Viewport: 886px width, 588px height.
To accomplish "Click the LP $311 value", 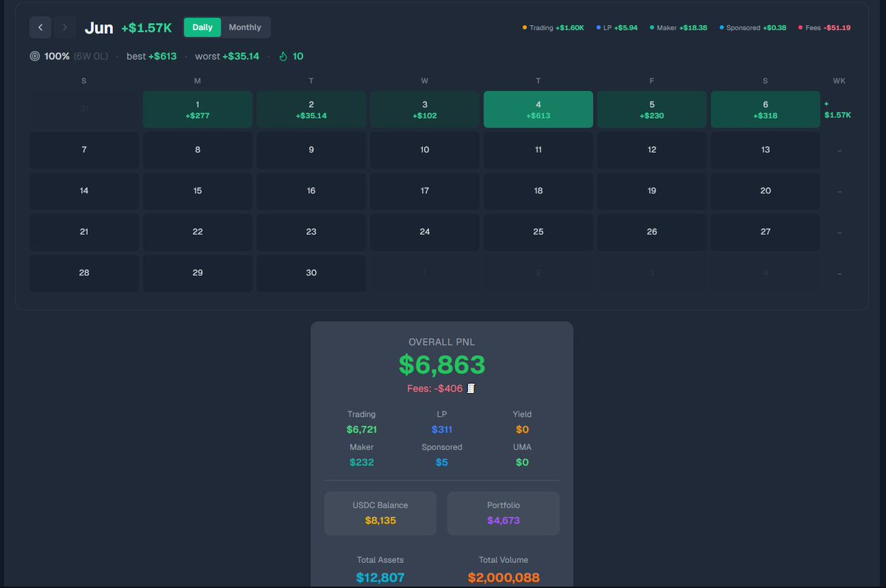I will pyautogui.click(x=442, y=429).
